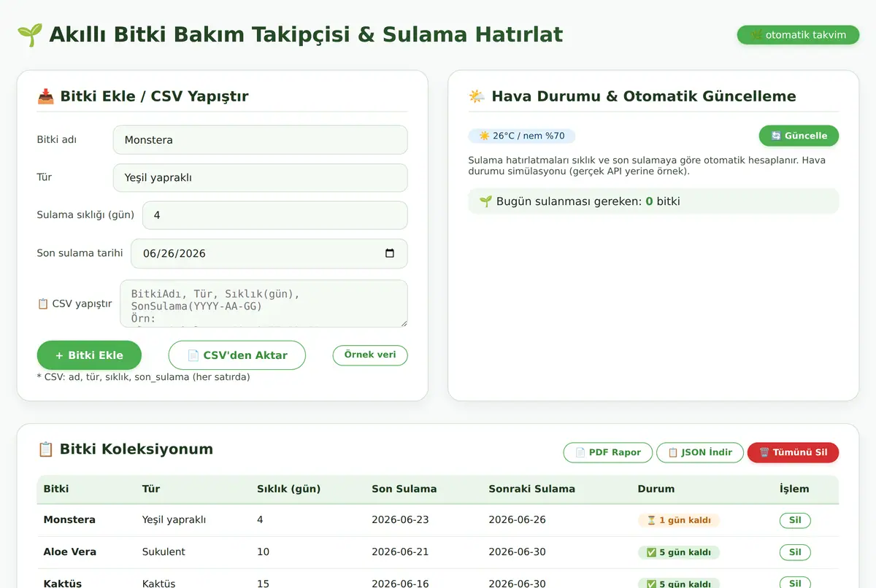The image size is (876, 588).
Task: Download collection via JSON İndir
Action: (700, 452)
